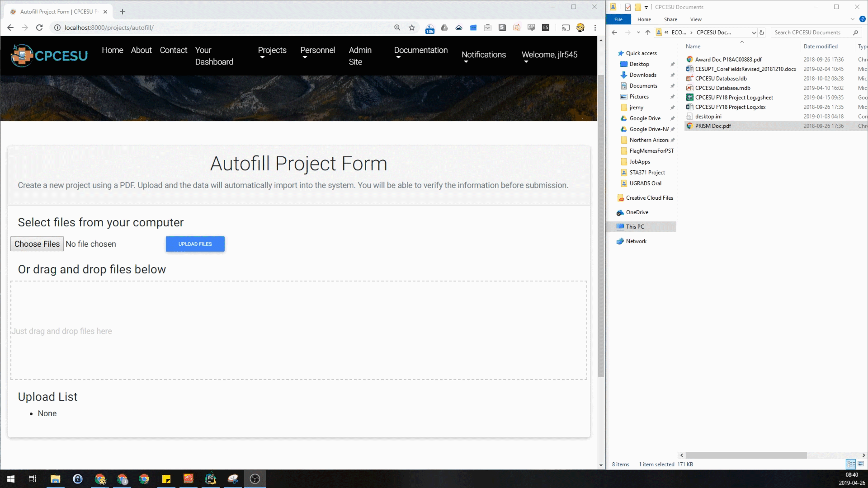
Task: Click Choose Files to select a PDF
Action: coord(36,244)
